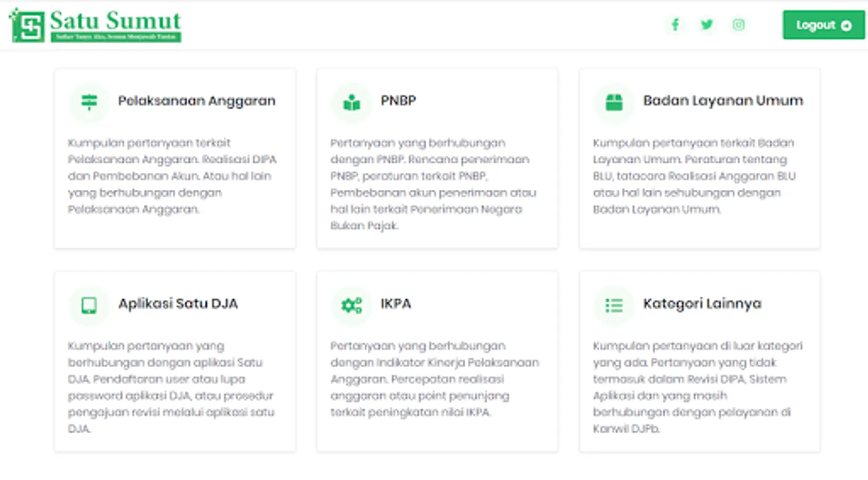The height and width of the screenshot is (480, 868).
Task: Click the Pelaksanaan Anggaran signpost icon
Action: pyautogui.click(x=89, y=101)
